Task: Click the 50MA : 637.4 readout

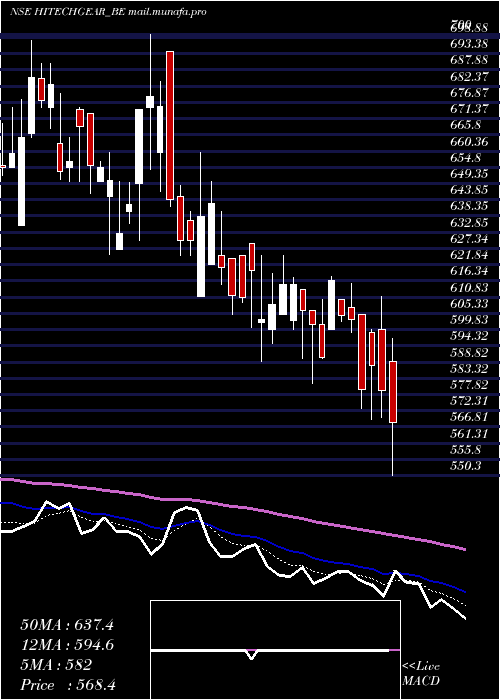Action: click(x=67, y=625)
